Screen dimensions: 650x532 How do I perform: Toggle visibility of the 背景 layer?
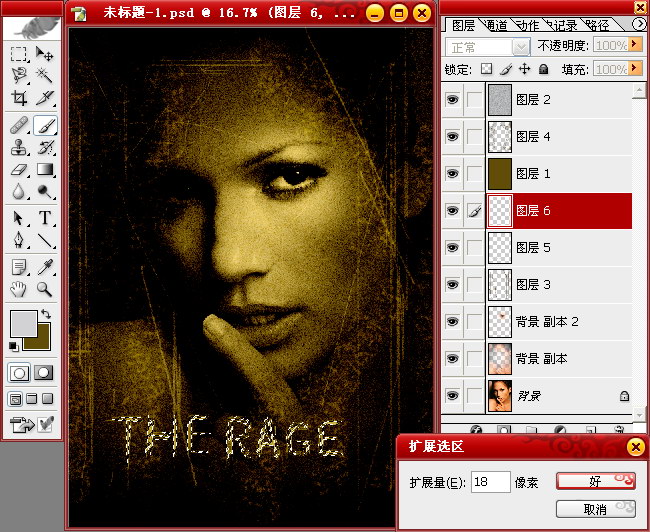[x=452, y=396]
